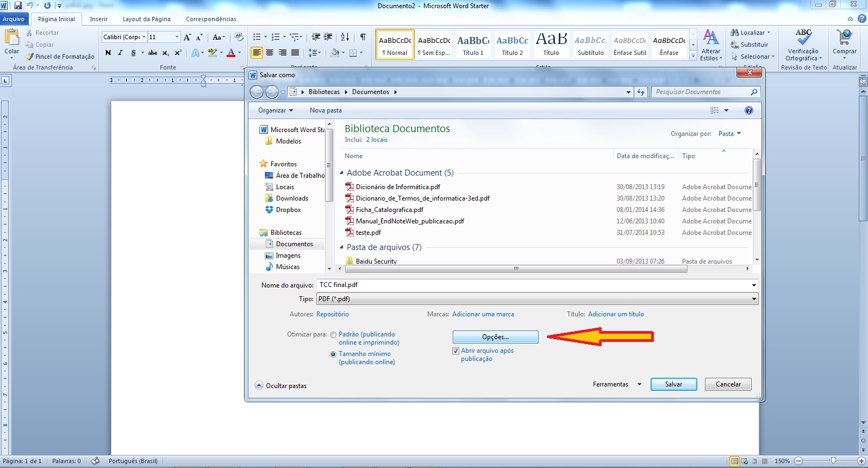Click the Salvar button

[x=674, y=384]
